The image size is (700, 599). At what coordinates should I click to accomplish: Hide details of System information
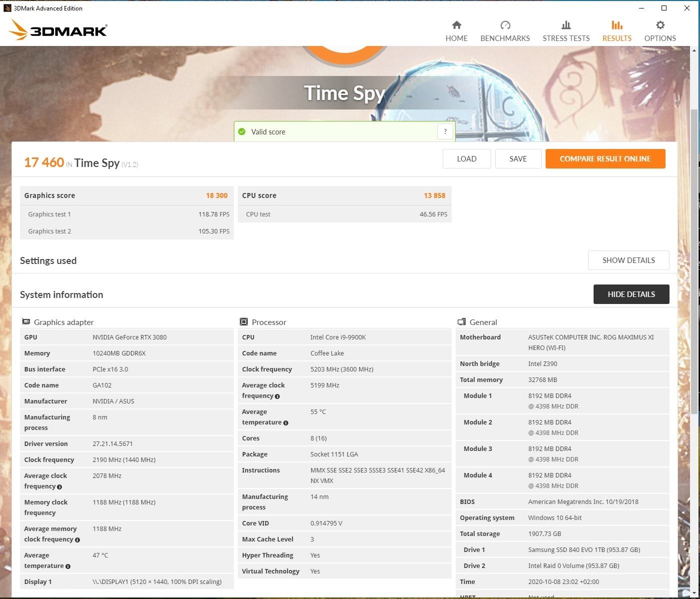631,294
